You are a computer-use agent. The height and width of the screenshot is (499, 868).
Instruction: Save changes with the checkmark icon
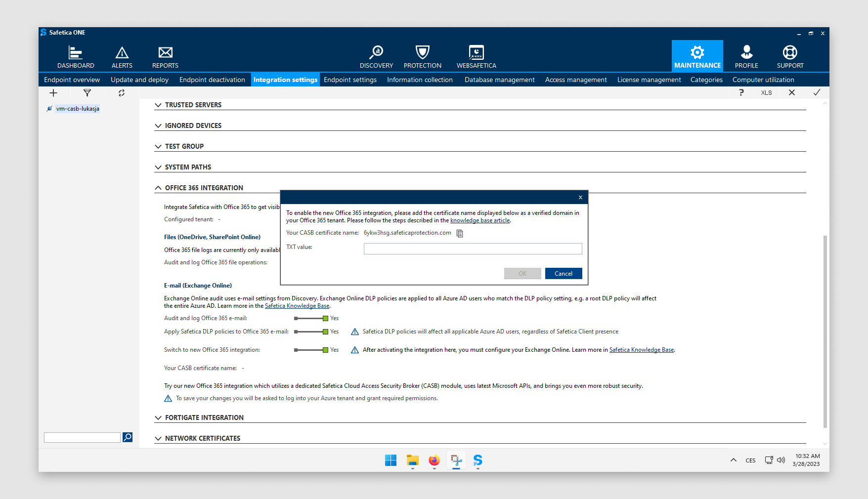(x=817, y=92)
